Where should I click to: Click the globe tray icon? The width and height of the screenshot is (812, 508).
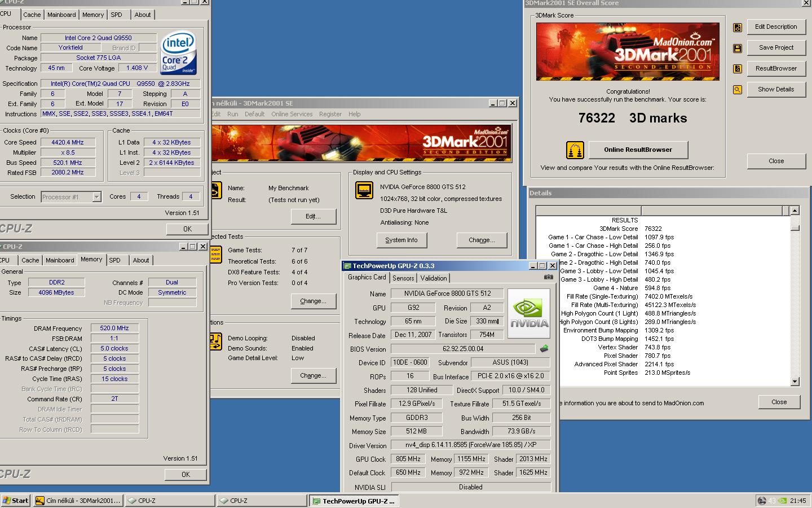point(762,501)
